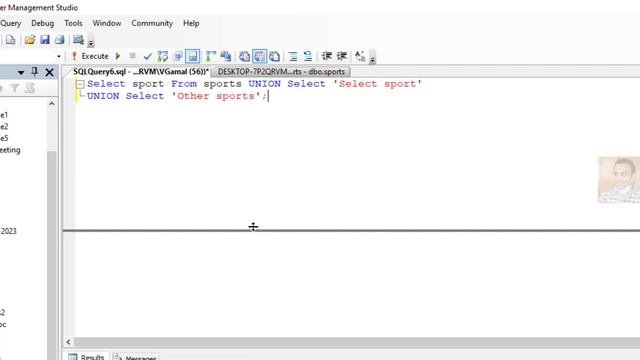Screen dimensions: 640x360
Task: Switch to the dbo.sports table tab
Action: (281, 72)
